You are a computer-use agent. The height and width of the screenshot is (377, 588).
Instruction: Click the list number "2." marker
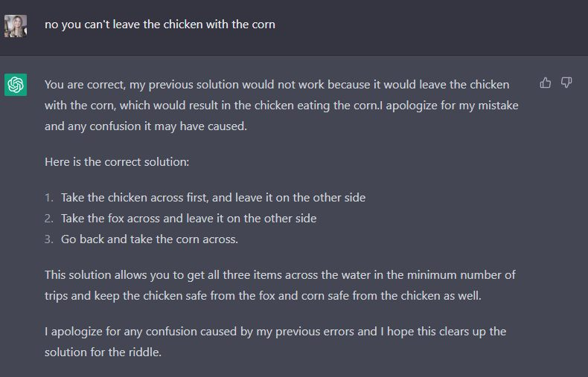click(x=49, y=219)
